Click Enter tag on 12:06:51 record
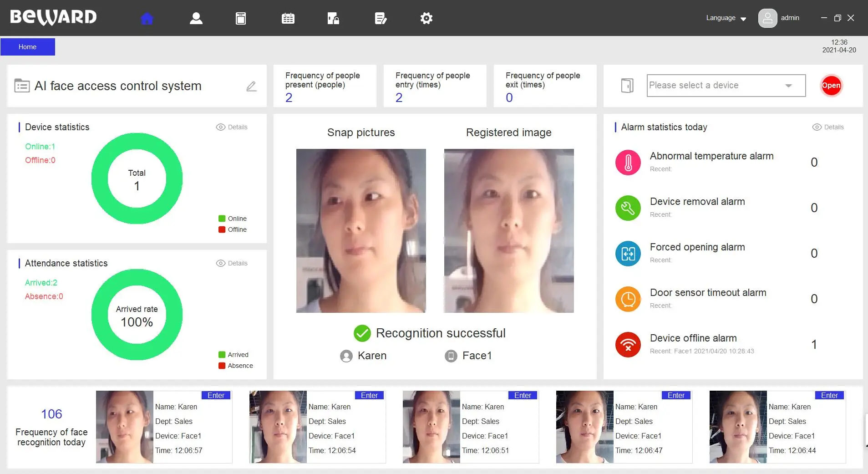 click(x=523, y=395)
